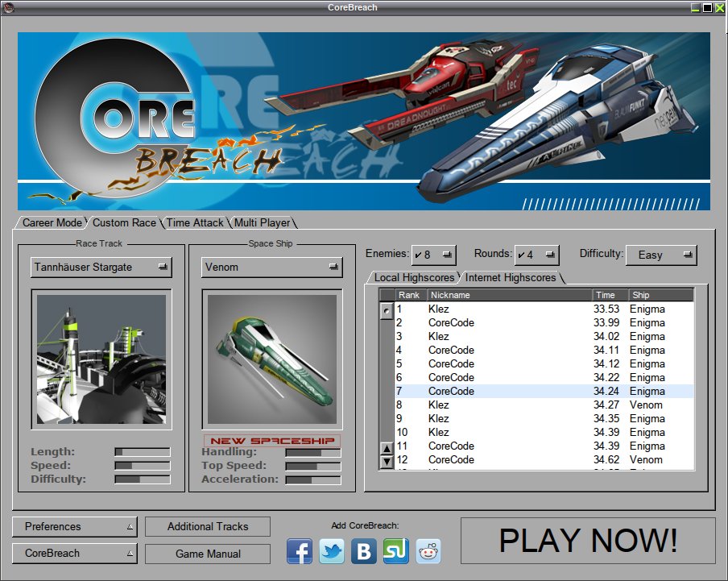Select rank 12 CoreCode 34.62 row

[x=544, y=460]
